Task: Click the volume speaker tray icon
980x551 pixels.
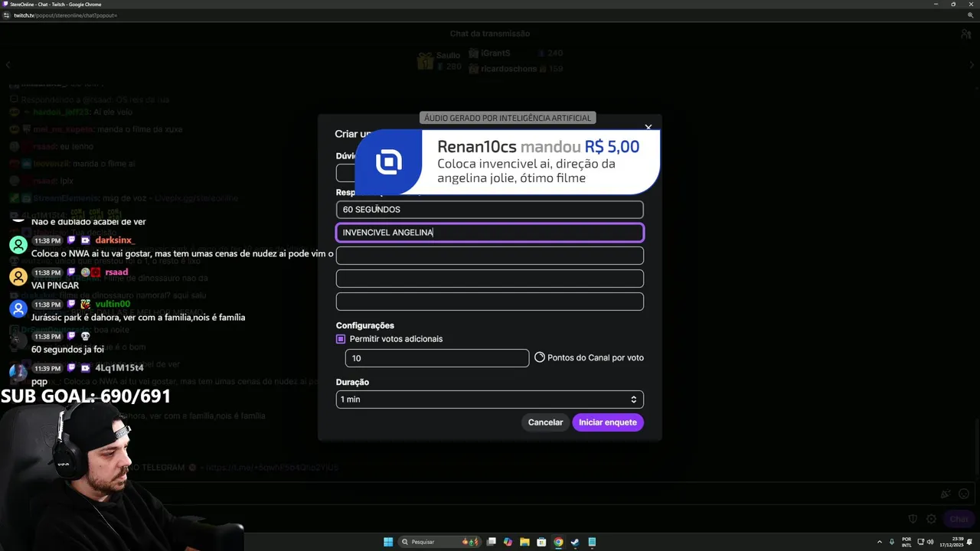Action: coord(930,542)
